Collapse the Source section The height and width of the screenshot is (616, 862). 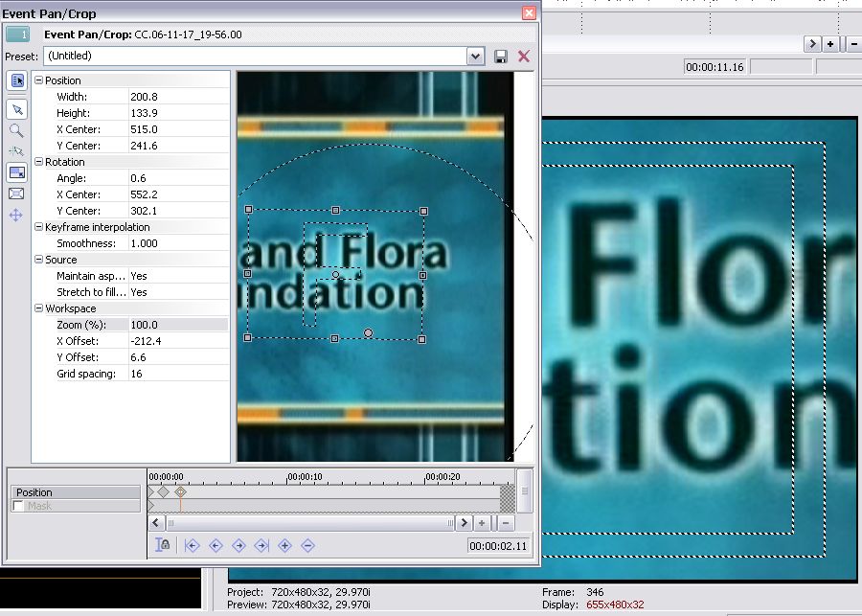38,259
